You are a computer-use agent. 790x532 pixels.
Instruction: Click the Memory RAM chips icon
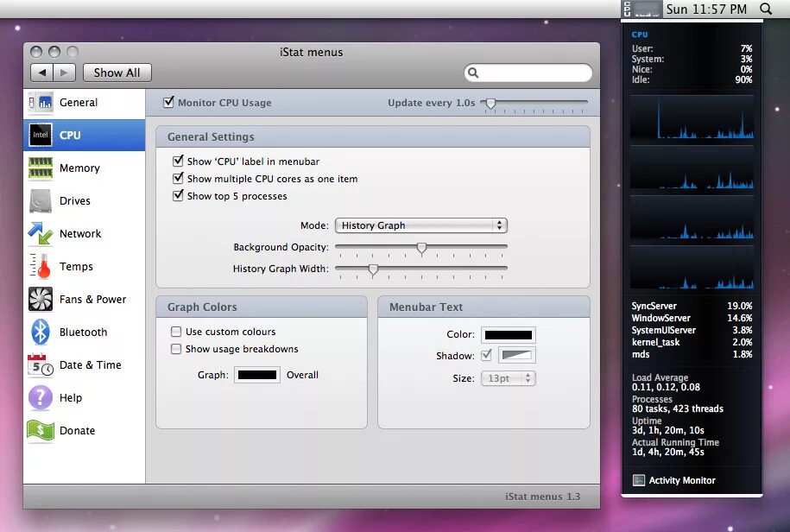pos(41,168)
